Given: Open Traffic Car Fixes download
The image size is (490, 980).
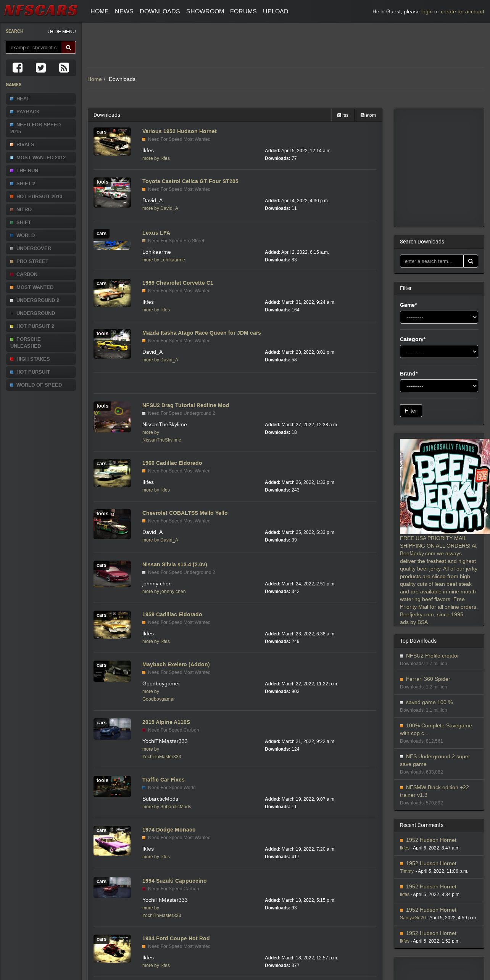Looking at the screenshot, I should (x=163, y=780).
